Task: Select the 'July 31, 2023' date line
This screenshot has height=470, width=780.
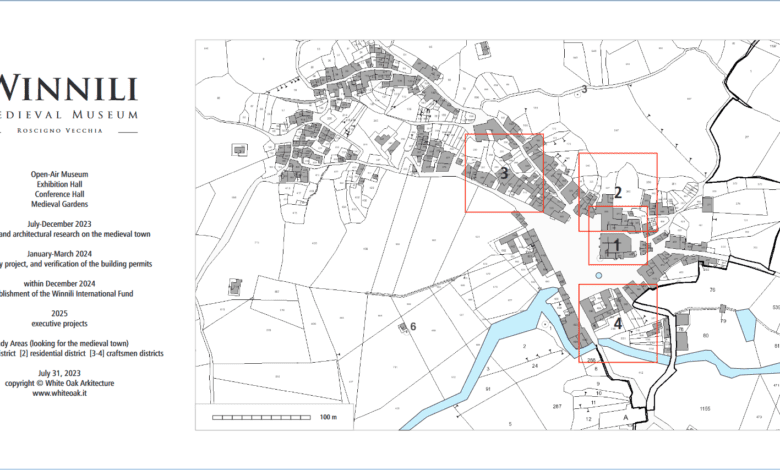Action: (60, 373)
